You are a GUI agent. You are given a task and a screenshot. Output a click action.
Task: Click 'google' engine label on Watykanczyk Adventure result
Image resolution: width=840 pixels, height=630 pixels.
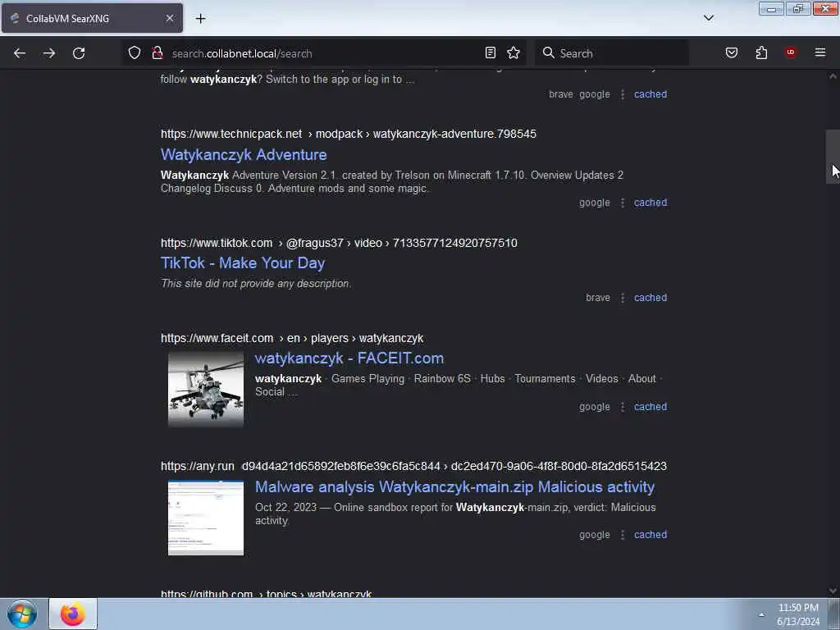coord(595,203)
